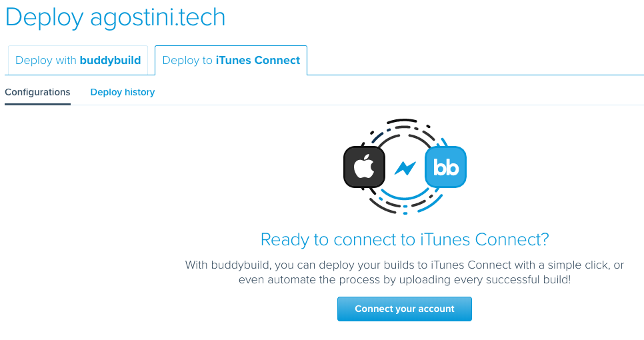This screenshot has width=644, height=340.
Task: Click the bold iTunes Connect text in the tab
Action: click(258, 61)
